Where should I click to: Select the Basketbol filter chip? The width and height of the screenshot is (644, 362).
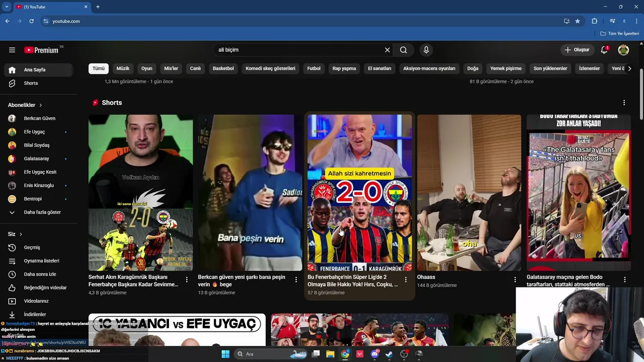(223, 68)
